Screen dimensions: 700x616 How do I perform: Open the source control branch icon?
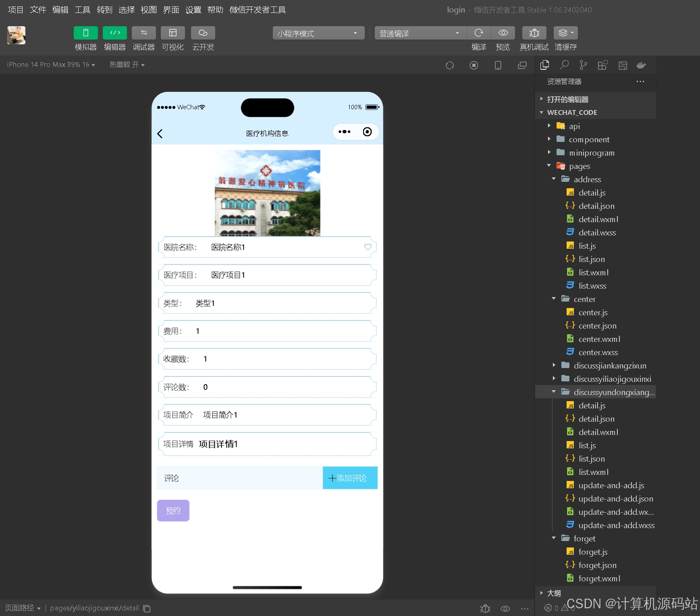pyautogui.click(x=583, y=65)
